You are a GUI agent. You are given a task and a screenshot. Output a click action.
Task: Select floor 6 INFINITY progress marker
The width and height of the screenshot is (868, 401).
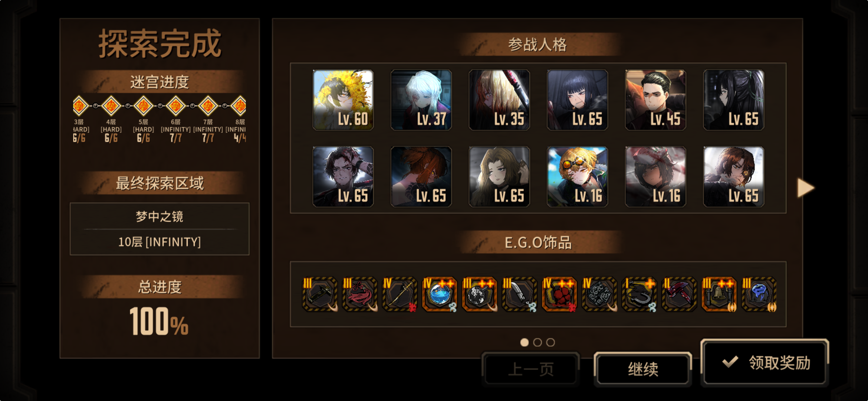(175, 106)
